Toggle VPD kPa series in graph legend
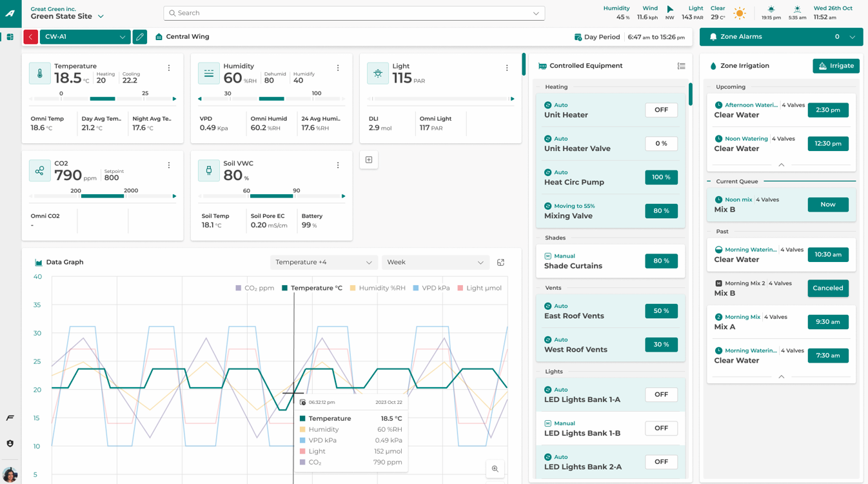This screenshot has height=484, width=868. (x=431, y=288)
